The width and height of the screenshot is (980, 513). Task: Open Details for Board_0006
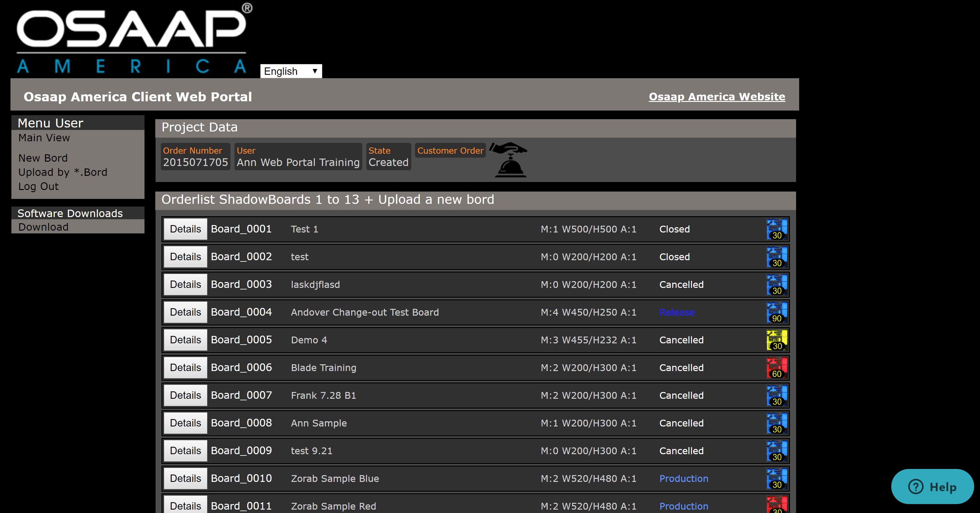(185, 368)
